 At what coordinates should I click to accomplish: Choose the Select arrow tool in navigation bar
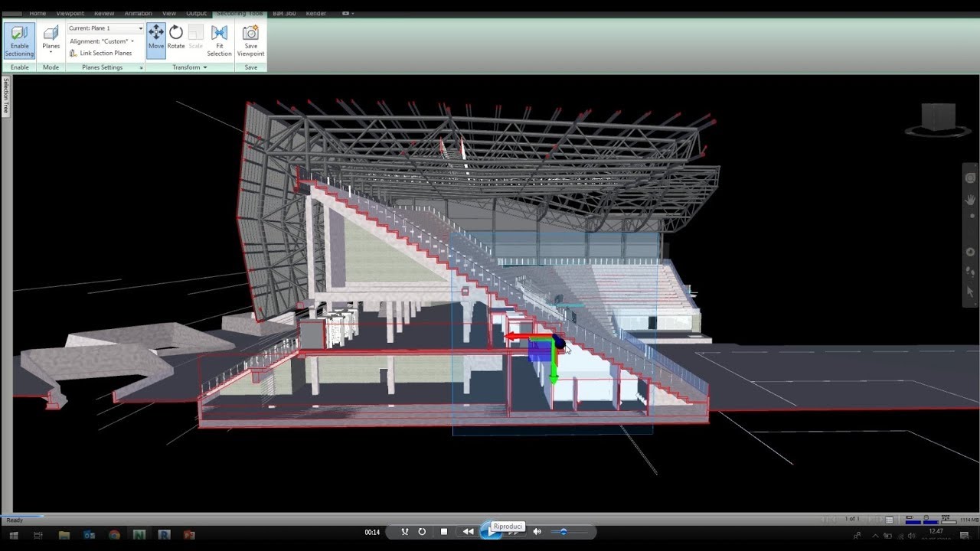click(x=970, y=292)
